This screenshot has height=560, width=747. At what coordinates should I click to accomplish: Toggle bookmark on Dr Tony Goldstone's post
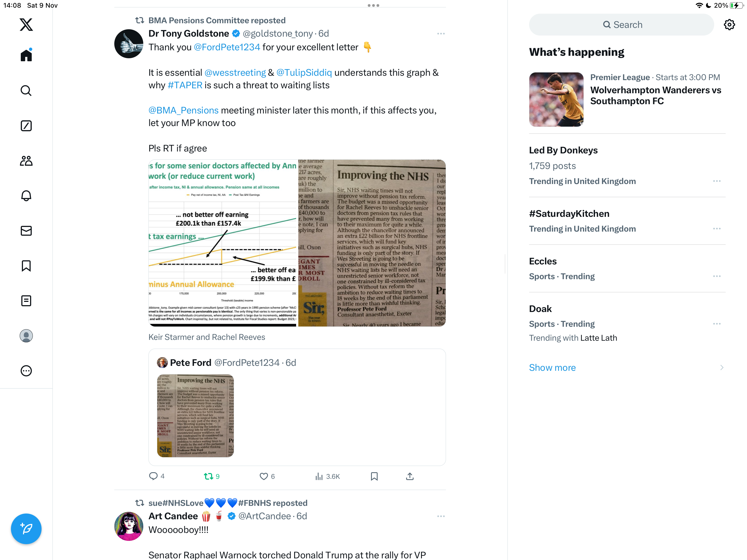[x=374, y=476]
